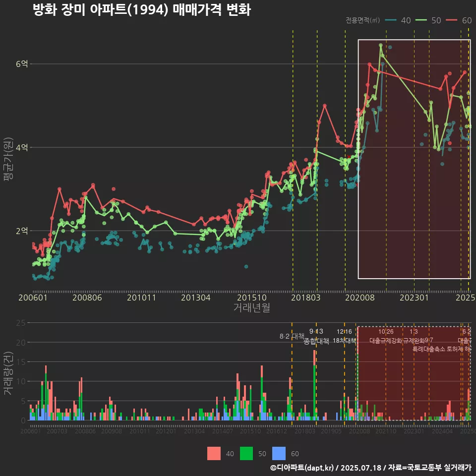476x476 pixels.
Task: Click 200703 on the volume chart's date axis
Action: 57,431
